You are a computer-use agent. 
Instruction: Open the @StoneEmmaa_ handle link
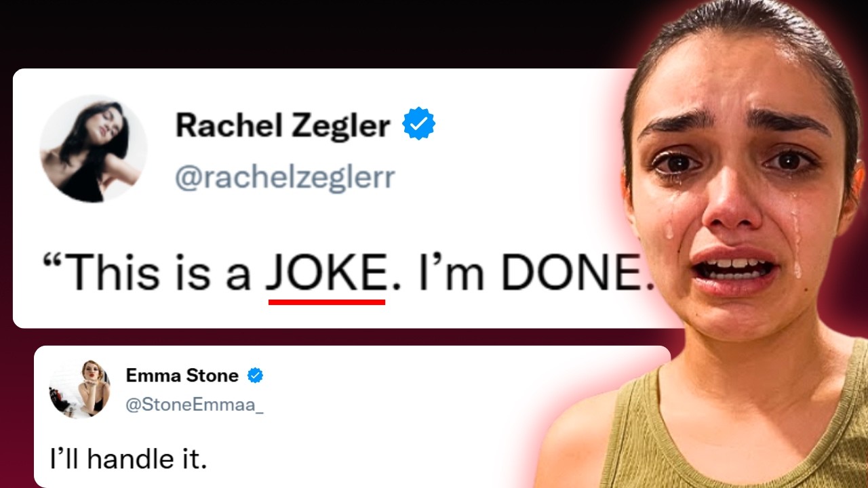click(x=195, y=405)
